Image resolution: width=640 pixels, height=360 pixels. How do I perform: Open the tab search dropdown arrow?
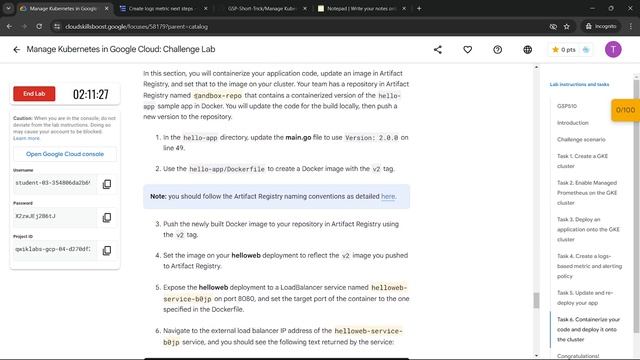pos(8,9)
